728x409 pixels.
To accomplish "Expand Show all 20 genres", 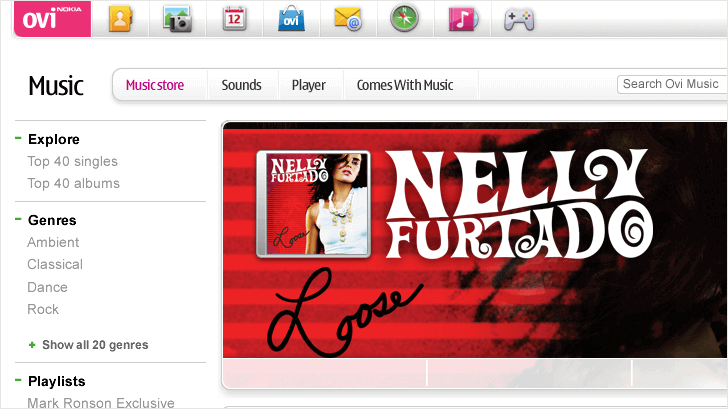I will click(94, 345).
